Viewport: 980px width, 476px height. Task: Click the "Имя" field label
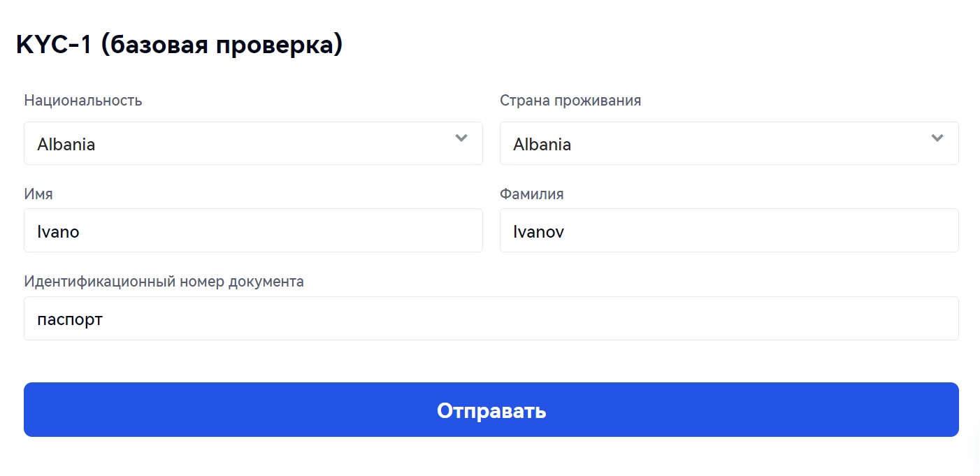click(38, 194)
